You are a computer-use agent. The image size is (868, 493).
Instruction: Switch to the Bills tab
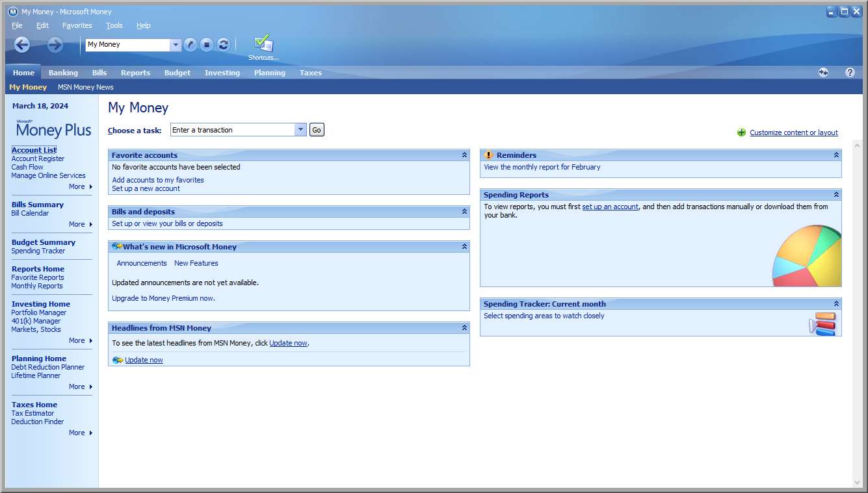coord(99,73)
